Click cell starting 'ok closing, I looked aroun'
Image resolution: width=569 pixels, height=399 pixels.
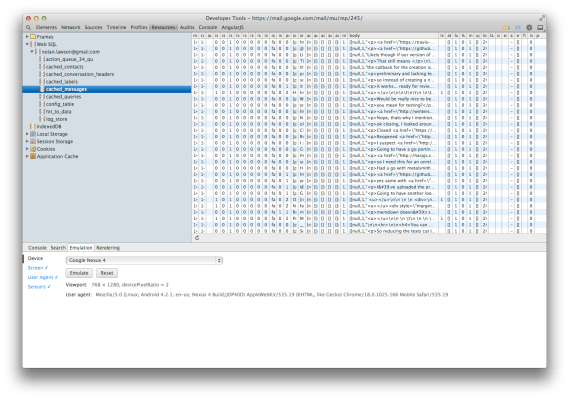(x=393, y=124)
